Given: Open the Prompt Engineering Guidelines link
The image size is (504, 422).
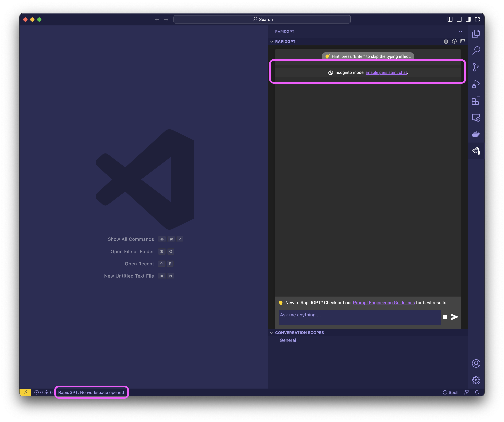Looking at the screenshot, I should pyautogui.click(x=384, y=303).
